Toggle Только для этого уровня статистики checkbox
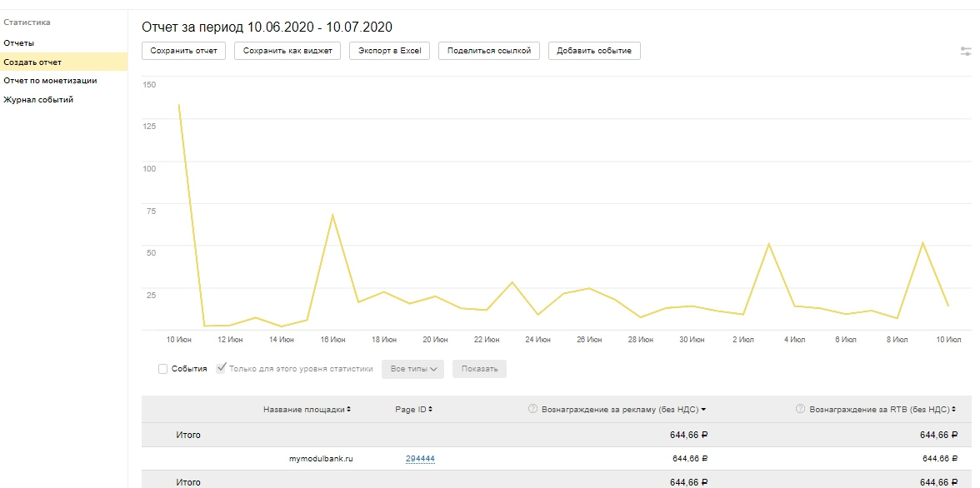Image resolution: width=980 pixels, height=488 pixels. tap(221, 369)
